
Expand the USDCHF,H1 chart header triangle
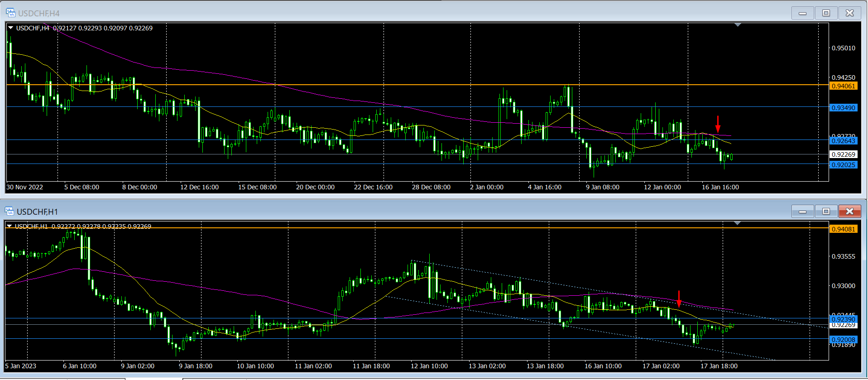[10, 226]
